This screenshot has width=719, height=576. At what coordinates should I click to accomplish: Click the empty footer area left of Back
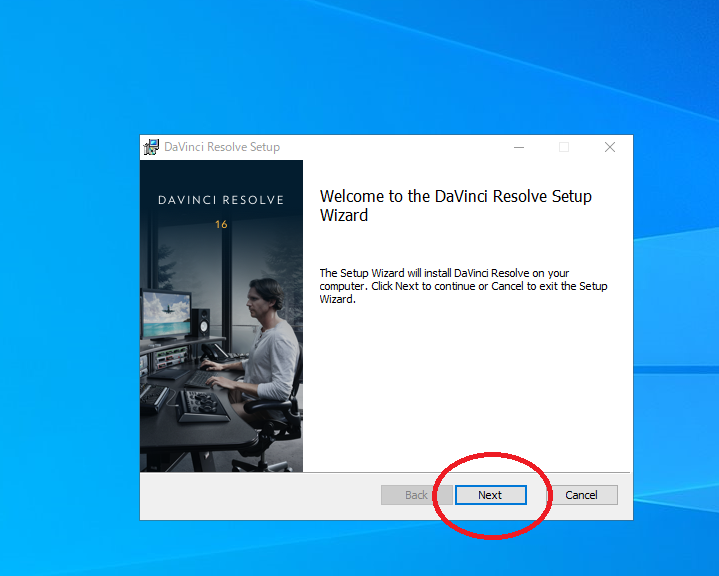(260, 495)
